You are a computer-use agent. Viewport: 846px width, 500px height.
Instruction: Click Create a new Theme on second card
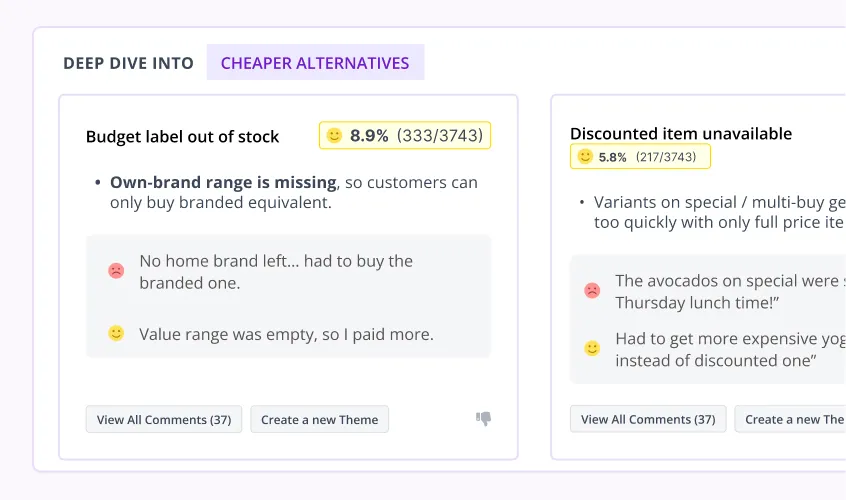pyautogui.click(x=790, y=419)
